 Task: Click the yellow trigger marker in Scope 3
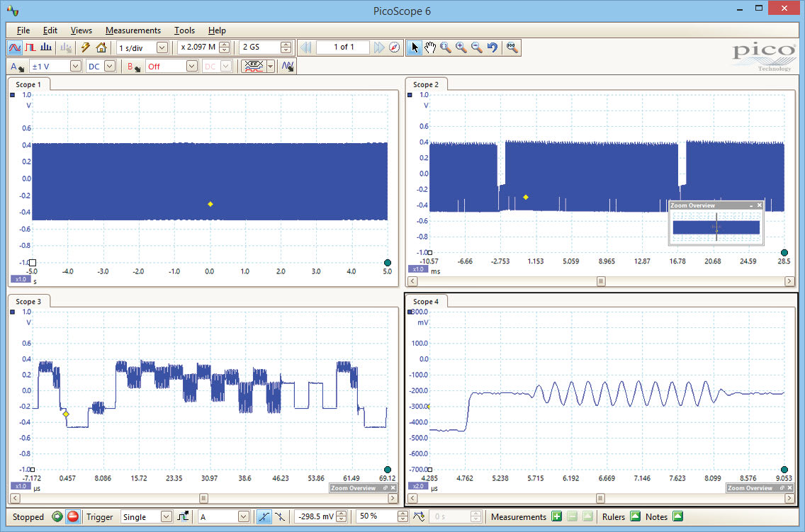pyautogui.click(x=66, y=414)
